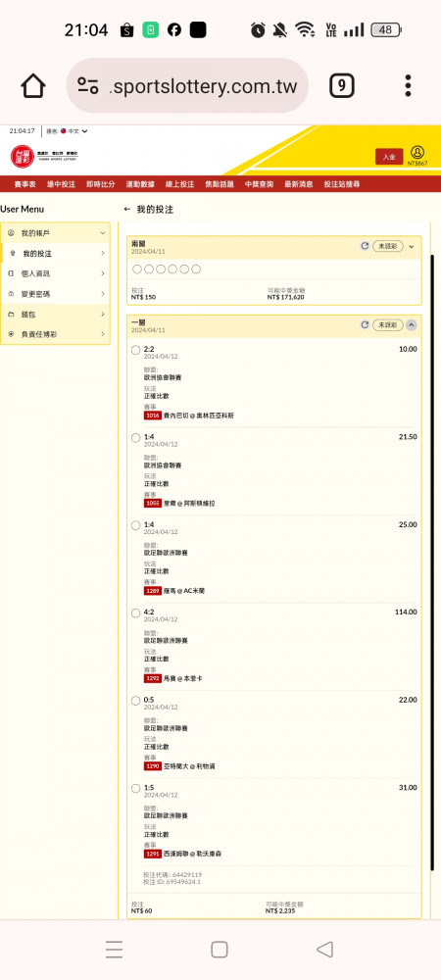Click the payout amount NT$ 171,620
Viewport: 441px width, 980px height.
click(285, 297)
